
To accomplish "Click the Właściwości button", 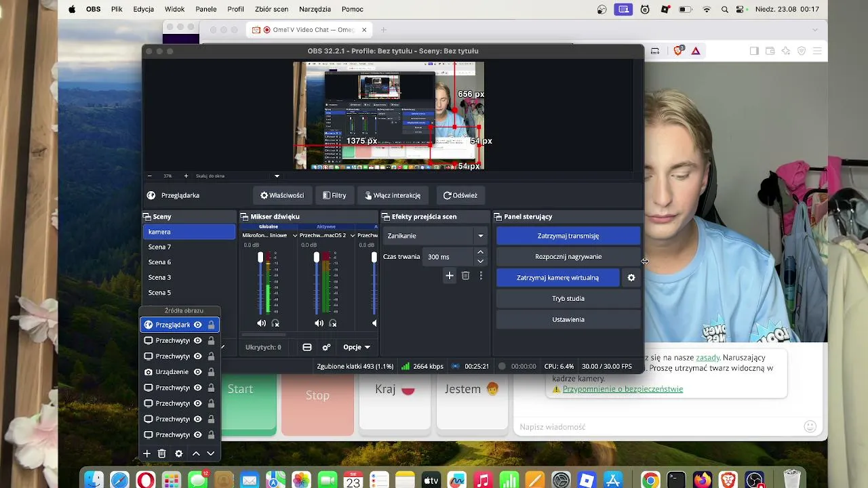I will click(x=282, y=195).
